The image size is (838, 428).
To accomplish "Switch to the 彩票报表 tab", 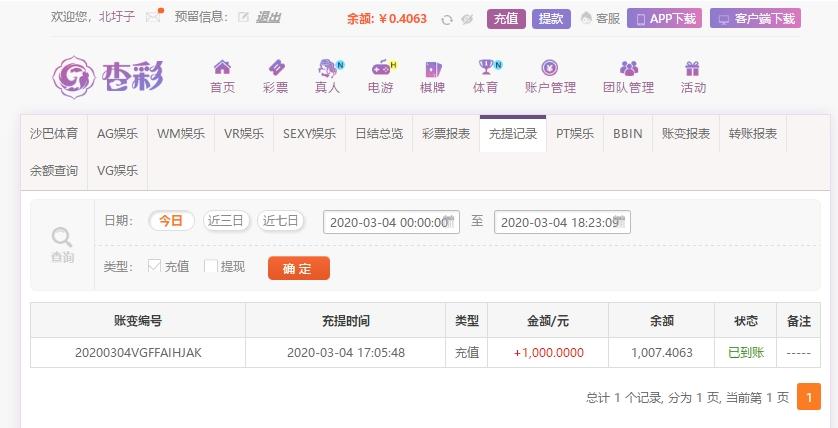I will pyautogui.click(x=446, y=134).
